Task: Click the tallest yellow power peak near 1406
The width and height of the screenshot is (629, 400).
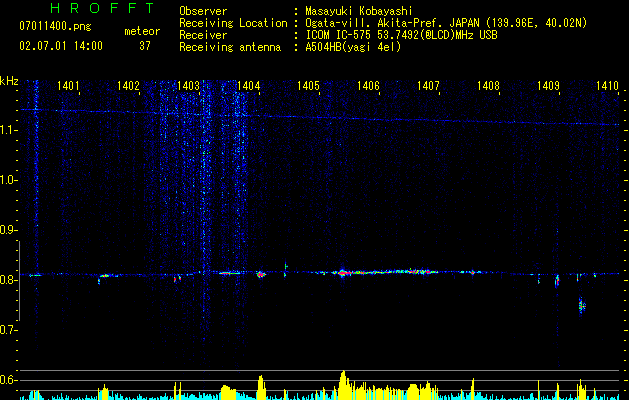Action: (x=343, y=384)
